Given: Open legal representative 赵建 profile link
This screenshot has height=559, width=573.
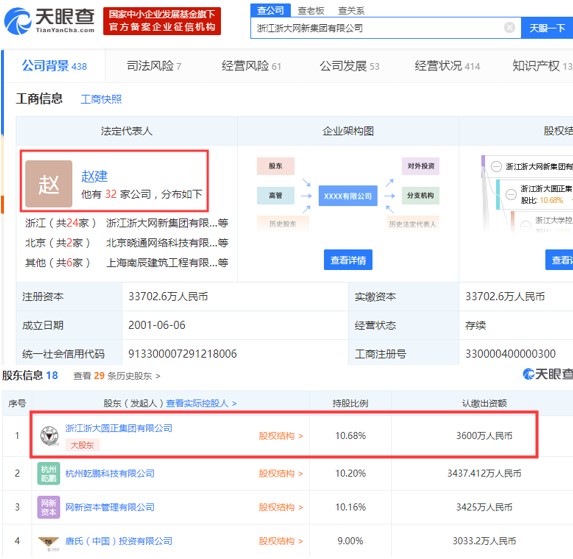Looking at the screenshot, I should click(x=94, y=176).
